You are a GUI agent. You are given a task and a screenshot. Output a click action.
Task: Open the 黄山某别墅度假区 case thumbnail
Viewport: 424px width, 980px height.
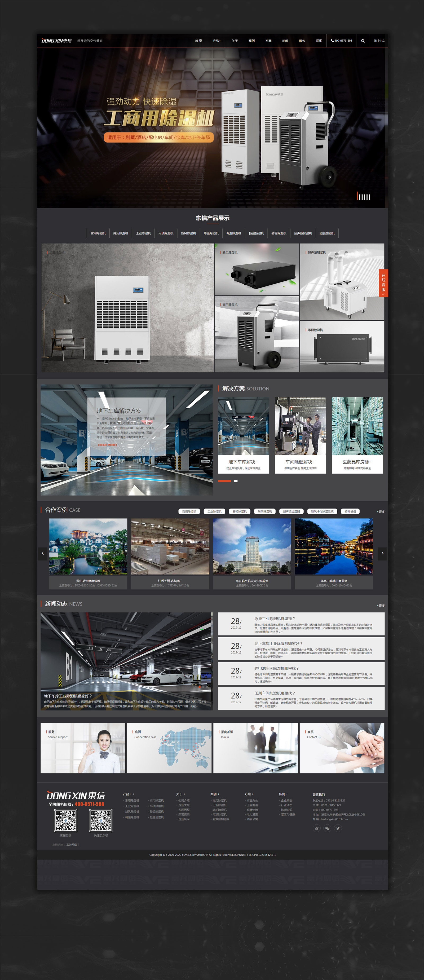pyautogui.click(x=88, y=546)
